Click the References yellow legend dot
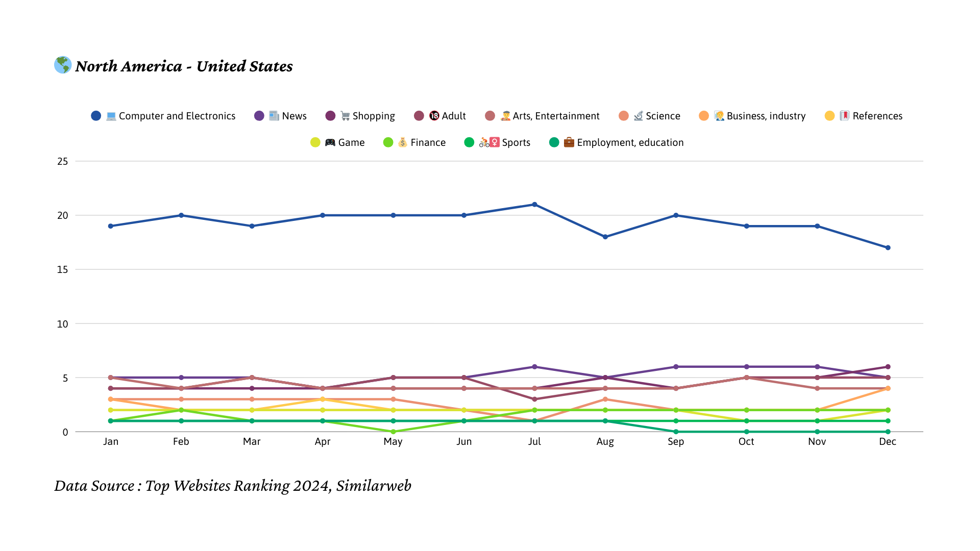 pyautogui.click(x=829, y=116)
